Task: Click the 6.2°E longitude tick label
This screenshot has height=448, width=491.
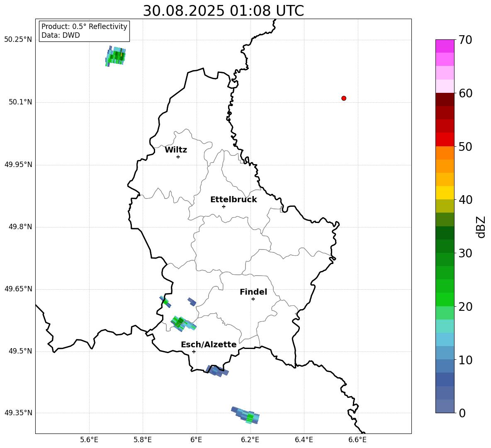Action: coord(250,440)
